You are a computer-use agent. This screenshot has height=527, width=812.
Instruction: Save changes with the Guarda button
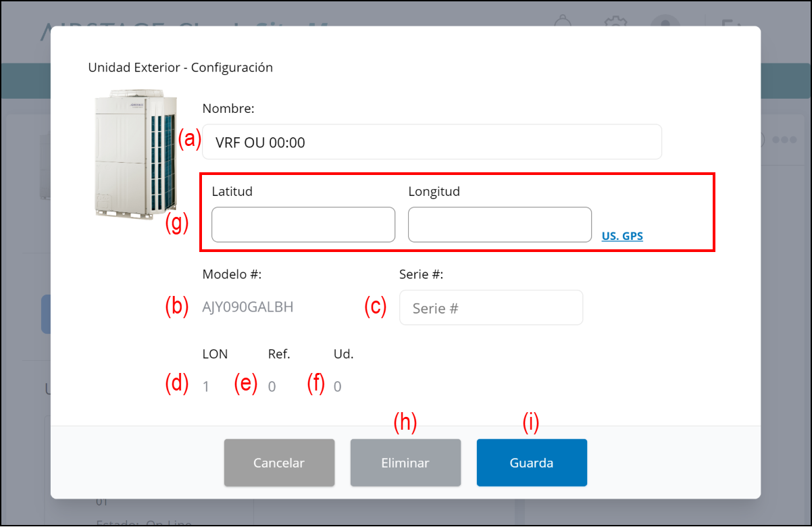click(x=531, y=463)
